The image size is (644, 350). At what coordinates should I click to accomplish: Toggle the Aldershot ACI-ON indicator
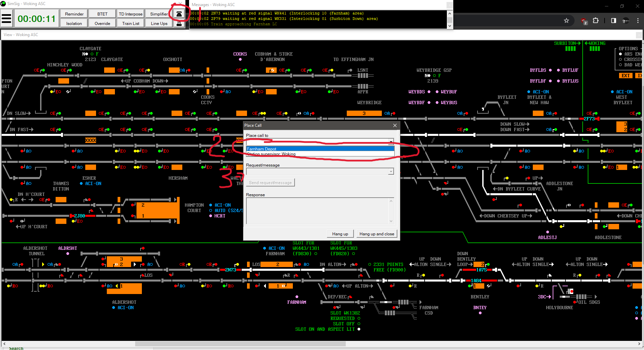(x=114, y=308)
